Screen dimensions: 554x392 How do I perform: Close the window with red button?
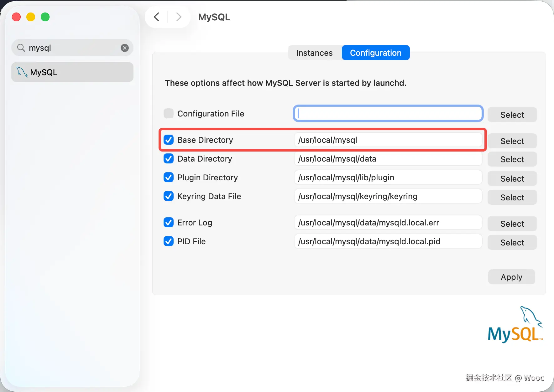(x=16, y=17)
